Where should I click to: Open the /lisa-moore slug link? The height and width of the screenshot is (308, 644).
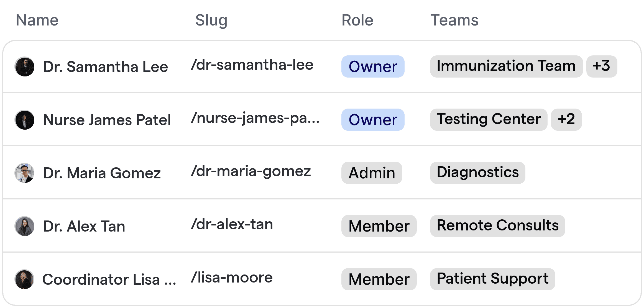tap(232, 278)
